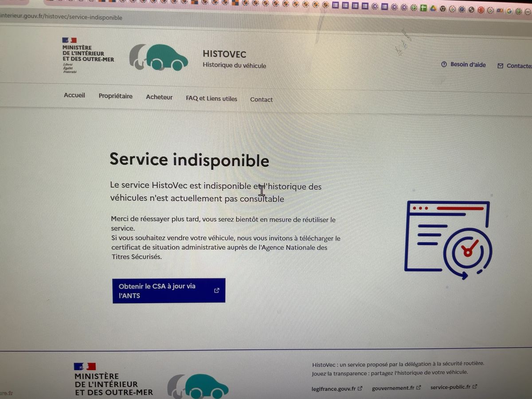Click the HISTOVEC site title text

coord(224,54)
